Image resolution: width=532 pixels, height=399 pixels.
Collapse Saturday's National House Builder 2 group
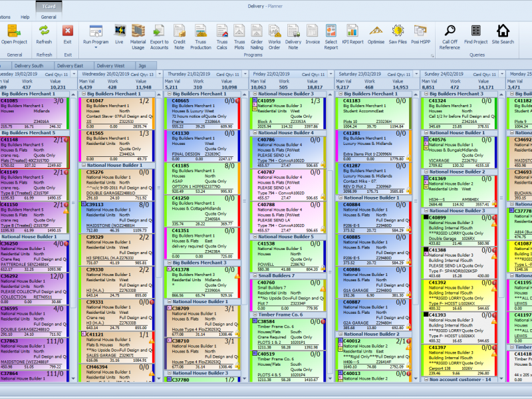click(x=340, y=334)
